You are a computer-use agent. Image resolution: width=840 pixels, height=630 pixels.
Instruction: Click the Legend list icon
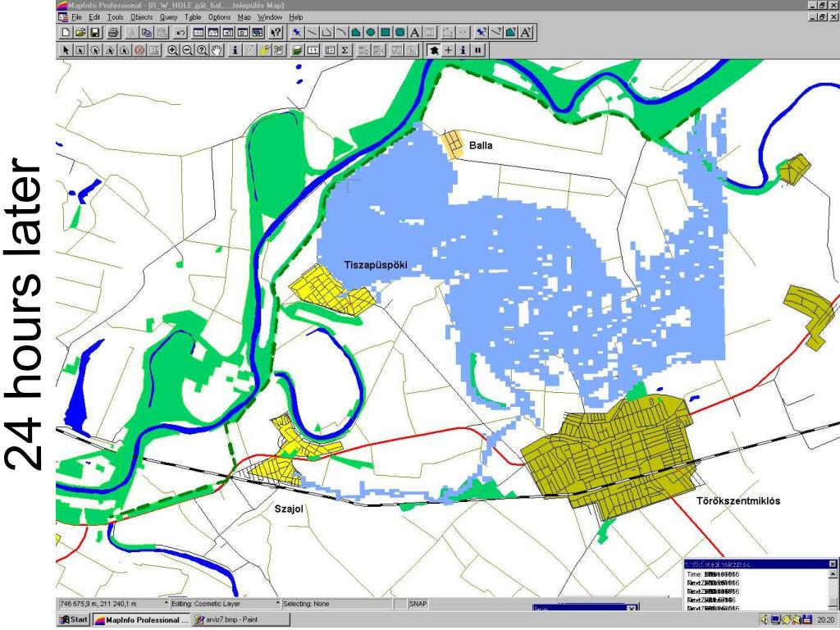coord(330,50)
